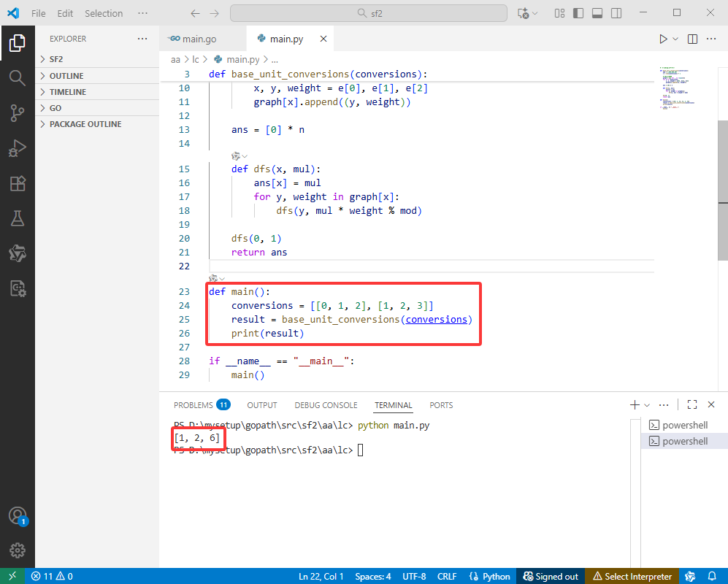Viewport: 728px width, 584px height.
Task: Open terminal panel More Actions ellipsis
Action: pyautogui.click(x=664, y=405)
